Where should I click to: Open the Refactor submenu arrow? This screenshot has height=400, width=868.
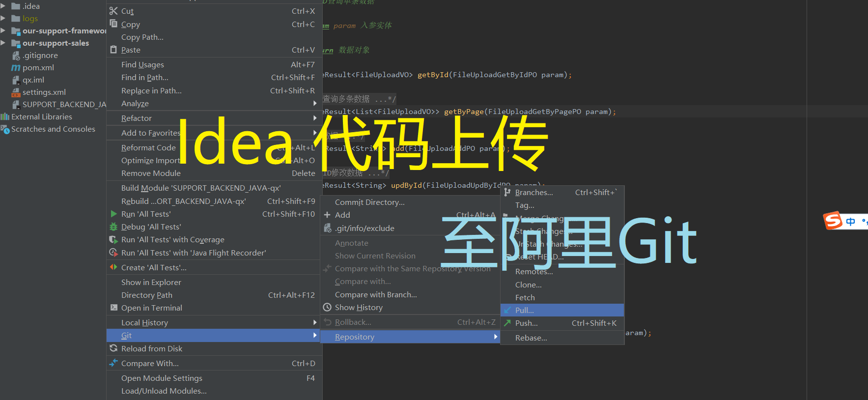point(315,118)
